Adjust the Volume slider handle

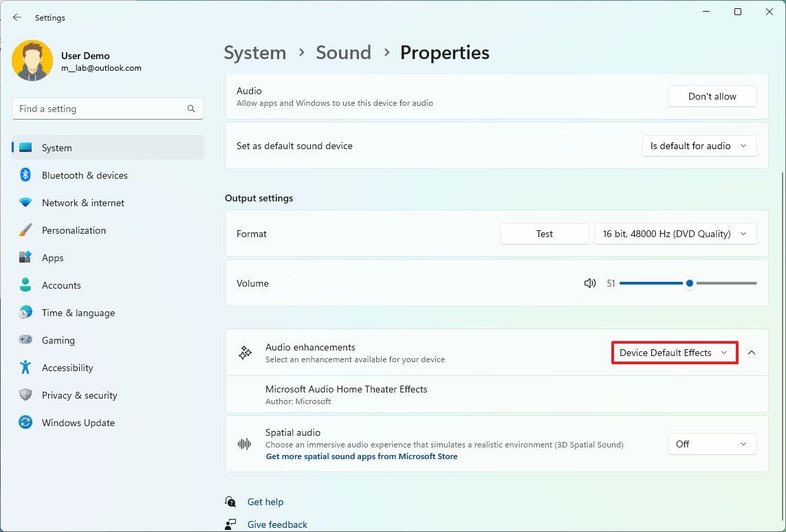690,282
